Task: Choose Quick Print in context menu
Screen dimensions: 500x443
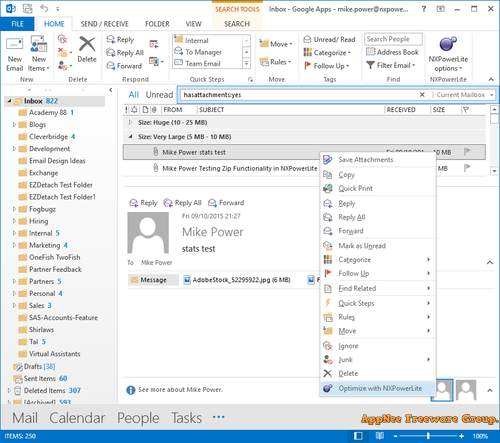Action: 378,188
